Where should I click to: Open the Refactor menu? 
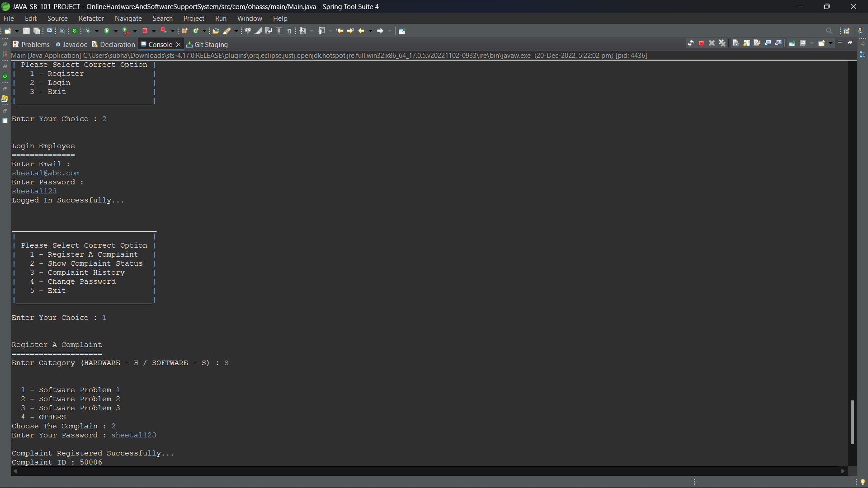coord(91,19)
